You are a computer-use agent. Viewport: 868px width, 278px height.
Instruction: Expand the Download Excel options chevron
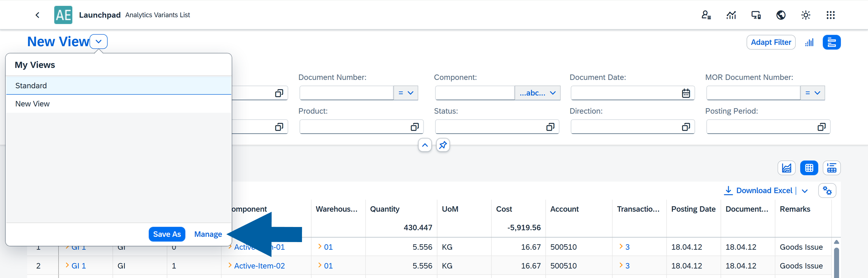tap(805, 191)
